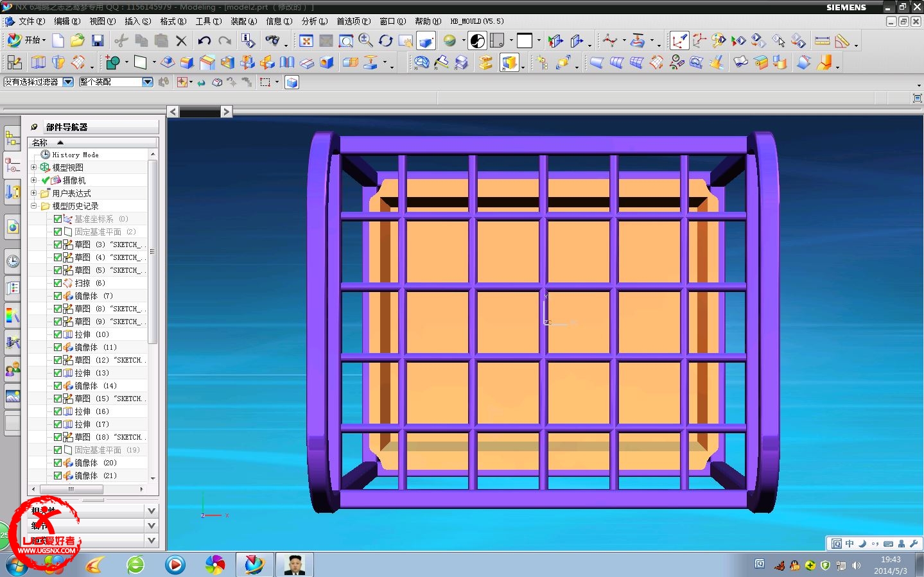Open the HB_MOULD (V5.5) menu
The height and width of the screenshot is (577, 924).
477,21
